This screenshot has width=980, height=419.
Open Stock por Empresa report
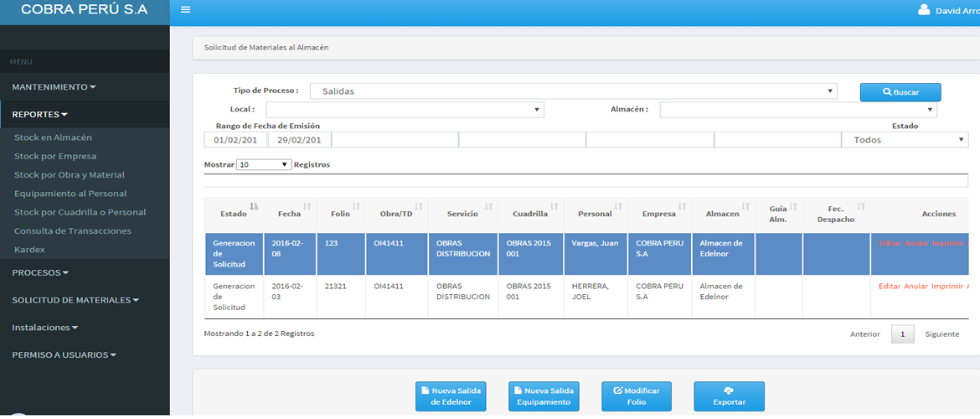coord(55,157)
